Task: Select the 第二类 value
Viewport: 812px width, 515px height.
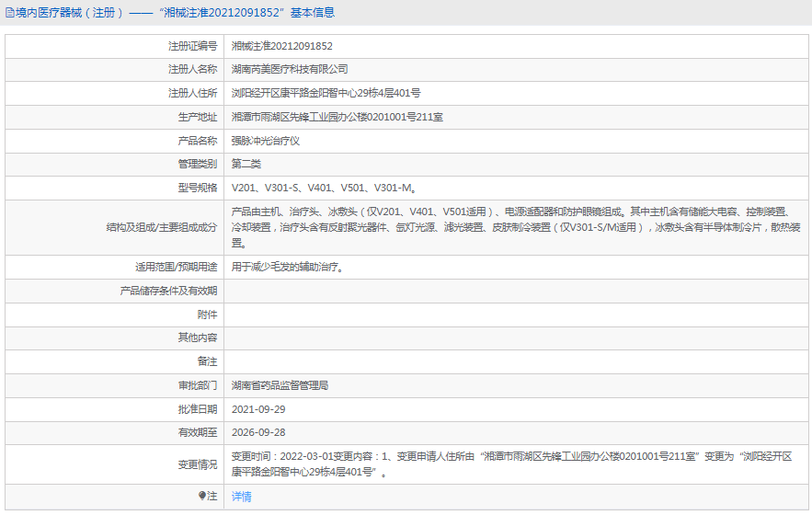Action: click(246, 165)
